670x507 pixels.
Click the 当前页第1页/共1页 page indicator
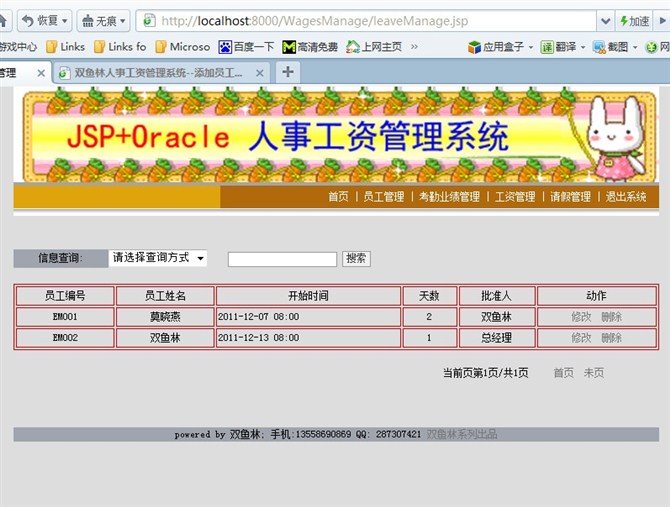(485, 373)
